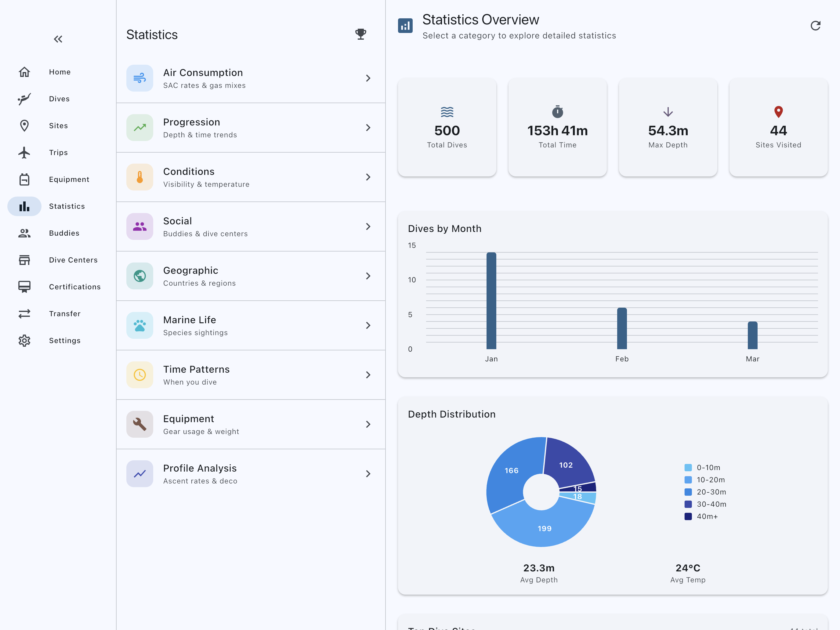Select the 166 pie chart segment
840x630 pixels.
pyautogui.click(x=511, y=470)
